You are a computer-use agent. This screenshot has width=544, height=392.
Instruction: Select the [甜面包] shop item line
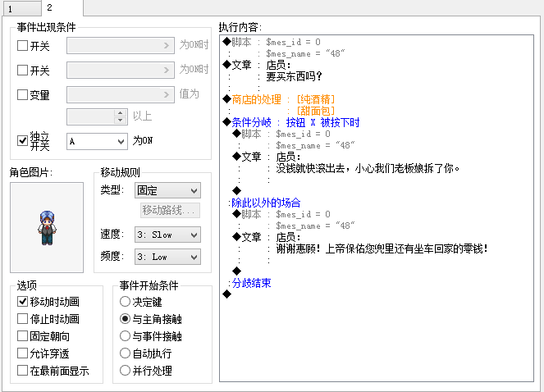[x=315, y=111]
